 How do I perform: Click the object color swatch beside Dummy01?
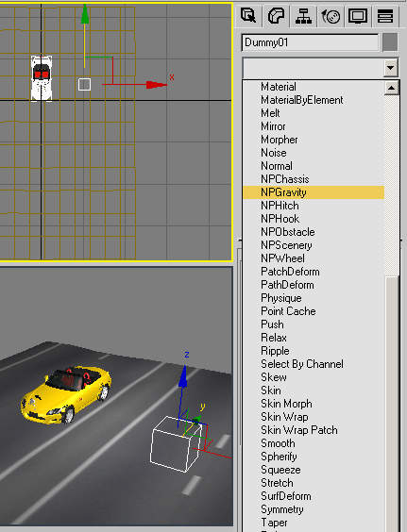point(390,42)
